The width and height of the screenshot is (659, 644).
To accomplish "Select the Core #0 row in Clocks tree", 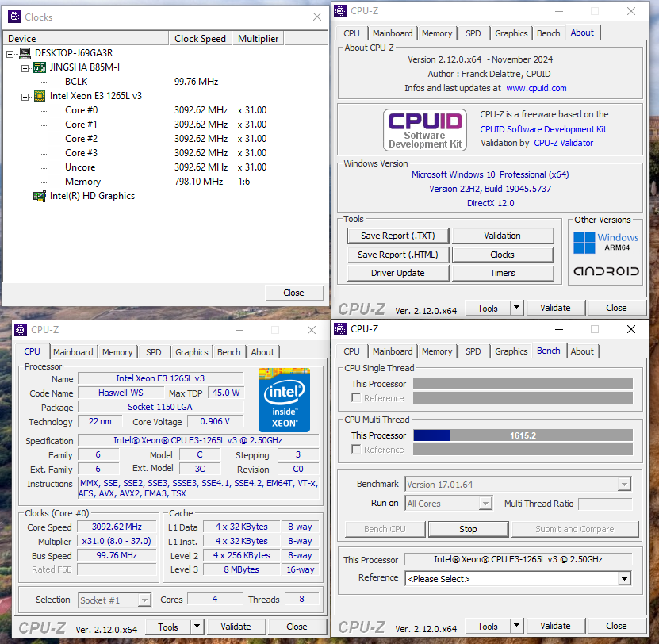I will pos(166,110).
